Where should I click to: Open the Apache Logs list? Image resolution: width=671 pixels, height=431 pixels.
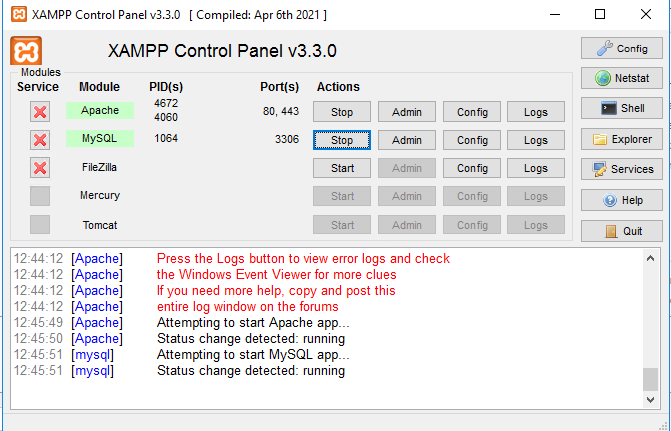click(536, 112)
